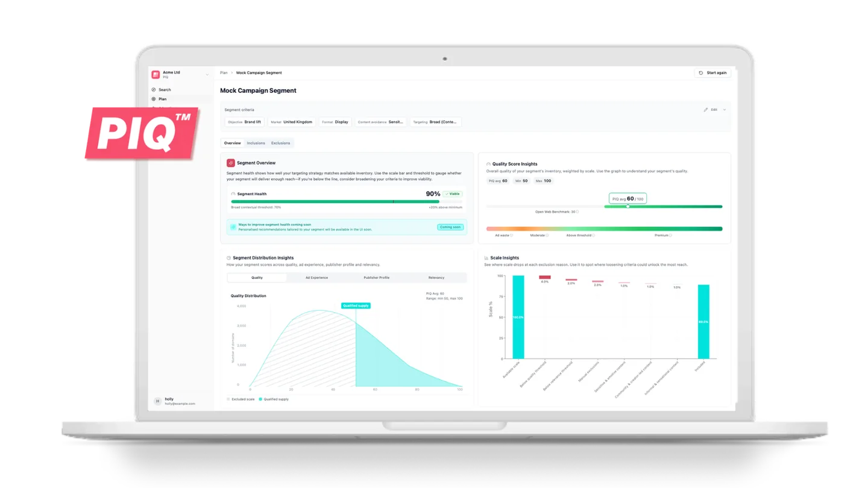This screenshot has width=868, height=488.
Task: Click info icon next to Above threshold
Action: pyautogui.click(x=594, y=236)
